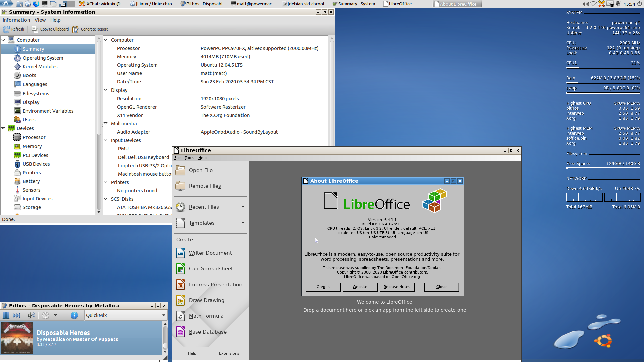Open LibreOffice Tools menu
The width and height of the screenshot is (644, 362).
pos(189,158)
